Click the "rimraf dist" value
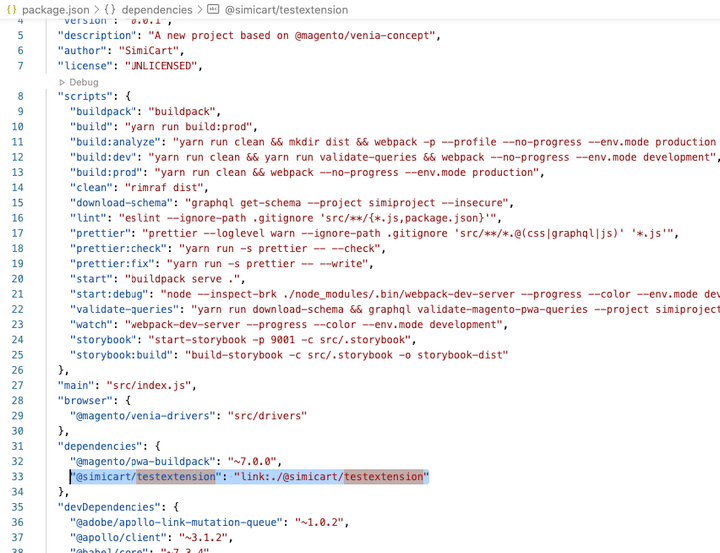 (164, 187)
